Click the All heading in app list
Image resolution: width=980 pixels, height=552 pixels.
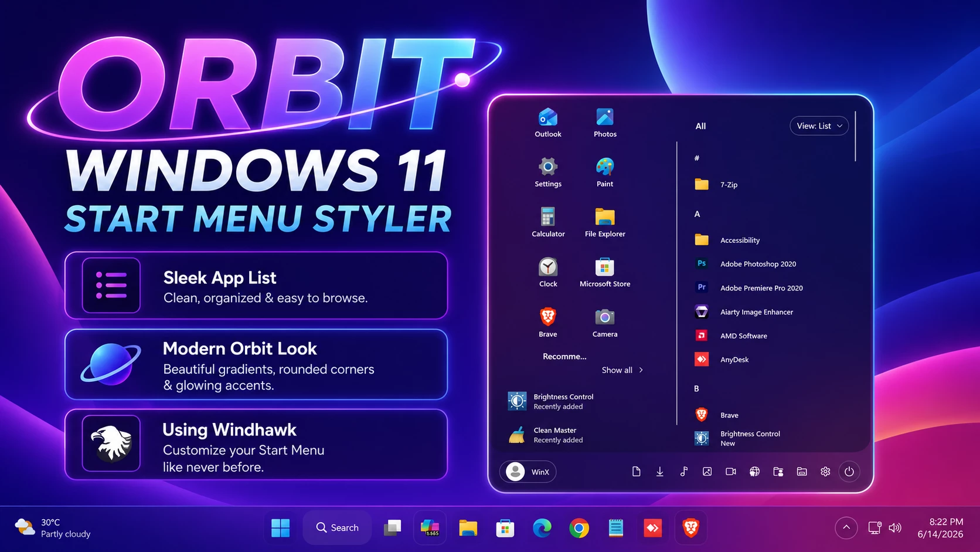[x=700, y=126]
